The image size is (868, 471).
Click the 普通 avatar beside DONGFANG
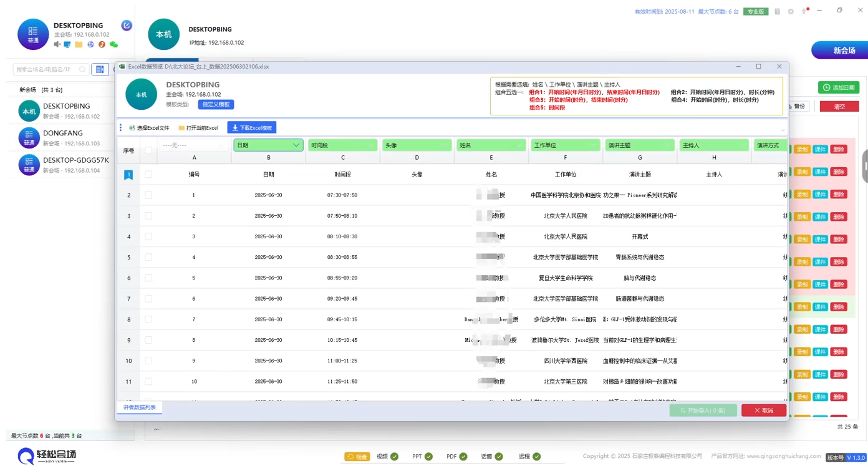pos(29,138)
